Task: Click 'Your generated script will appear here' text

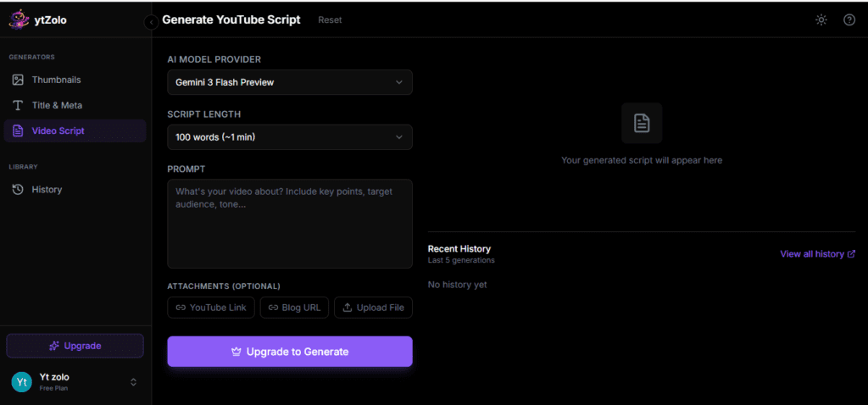Action: point(642,160)
